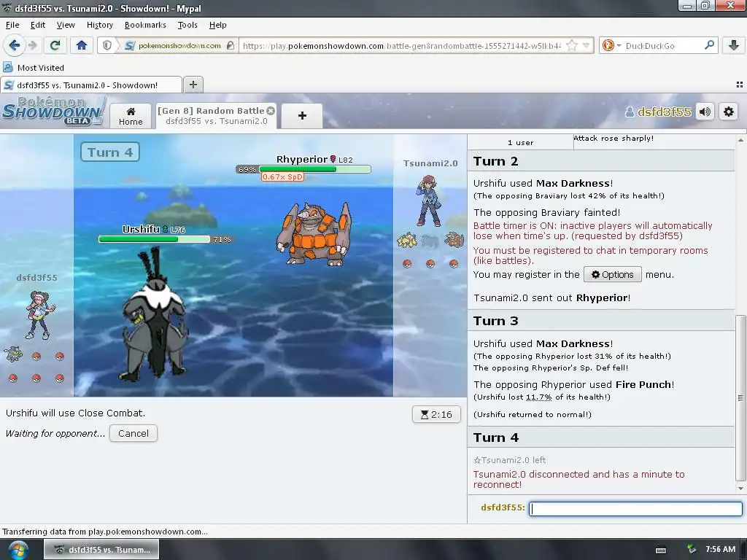Screen dimensions: 747x560
Task: Click the third opponent team Pokémon icon
Action: point(454,240)
